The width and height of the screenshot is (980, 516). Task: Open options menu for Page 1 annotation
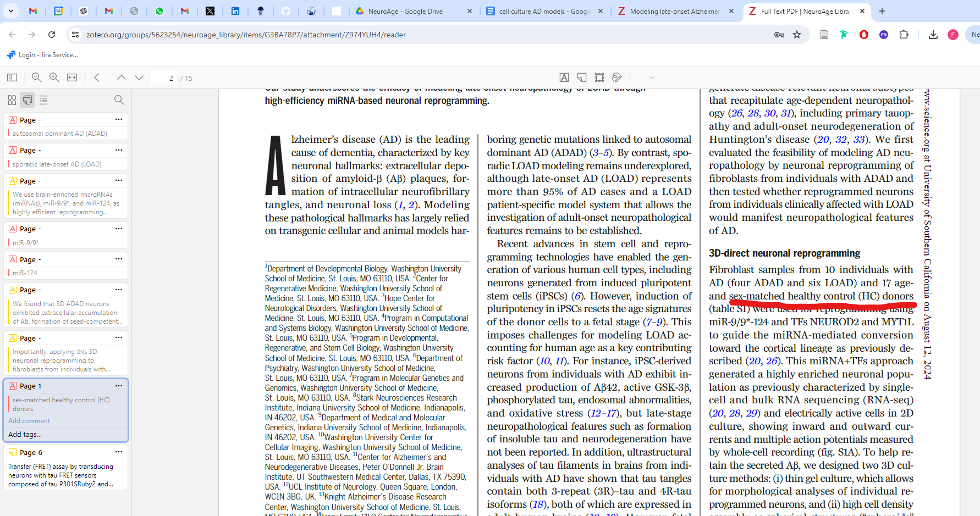click(x=119, y=386)
